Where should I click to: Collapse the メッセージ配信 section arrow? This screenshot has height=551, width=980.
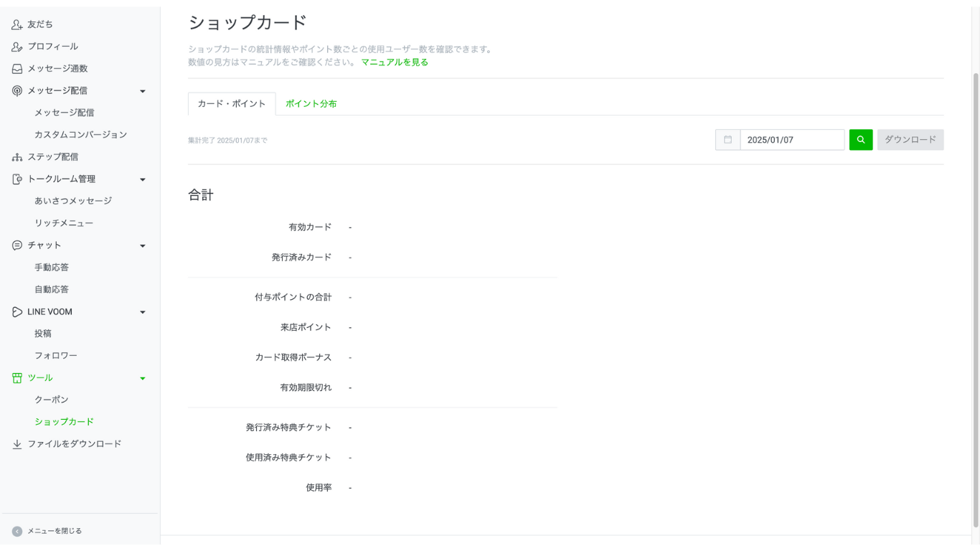143,91
